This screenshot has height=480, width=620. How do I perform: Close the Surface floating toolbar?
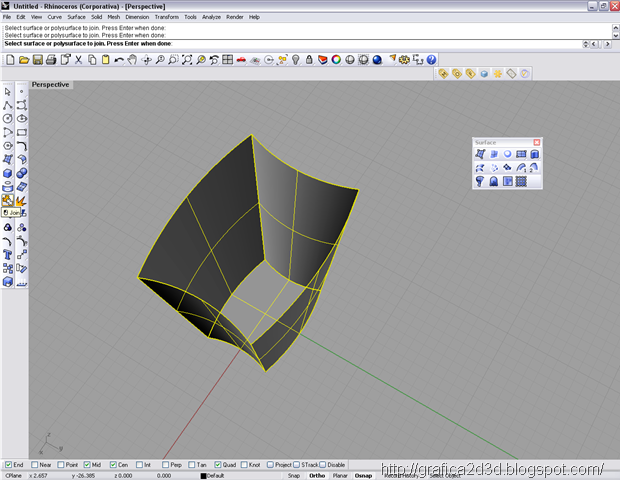[x=537, y=142]
